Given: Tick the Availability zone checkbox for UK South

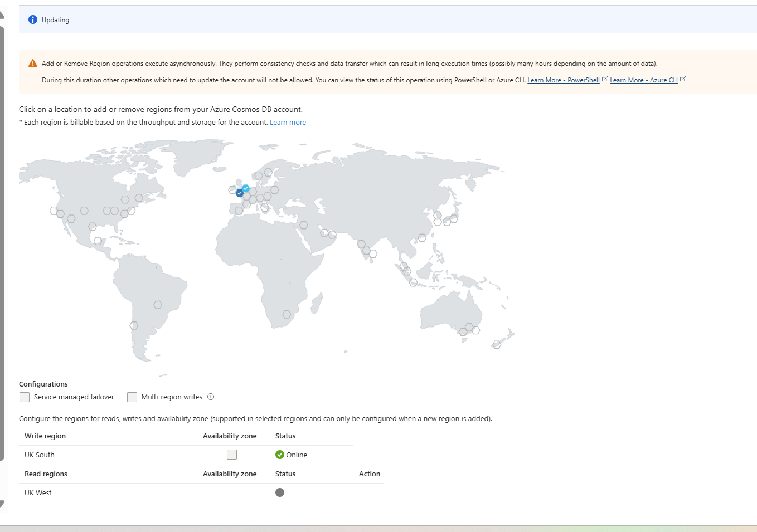Looking at the screenshot, I should pos(232,455).
